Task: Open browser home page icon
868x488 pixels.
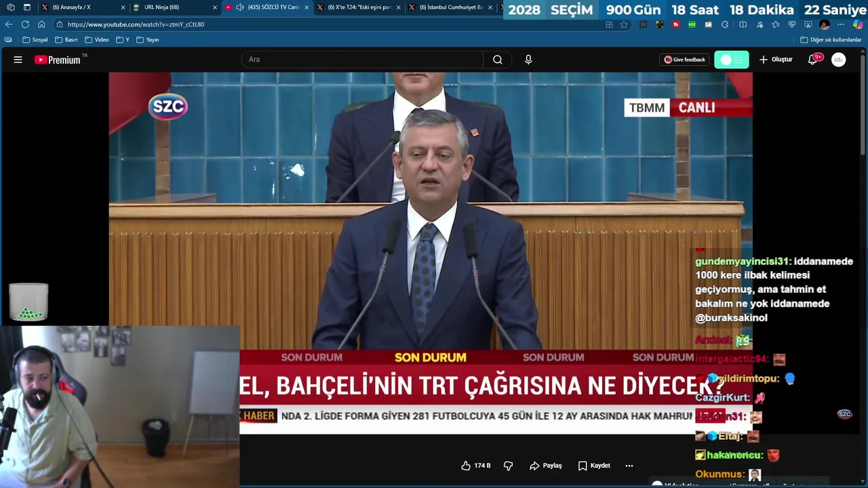Action: [x=41, y=24]
